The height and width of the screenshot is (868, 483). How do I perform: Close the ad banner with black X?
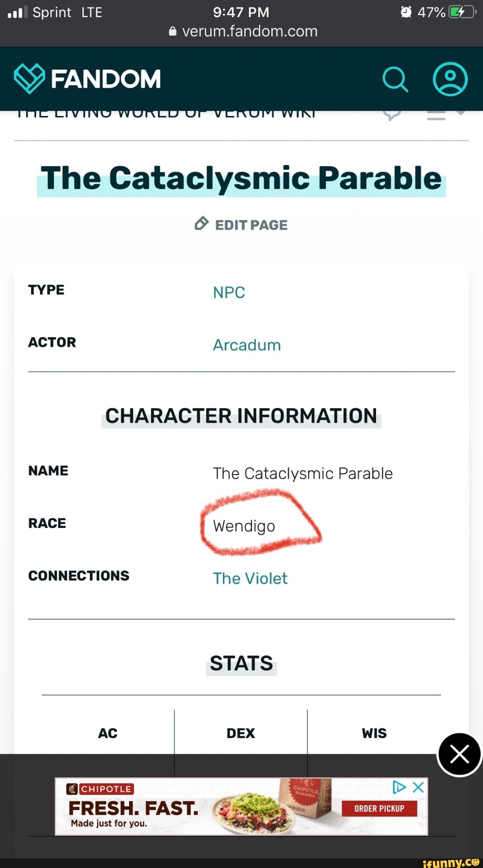459,754
